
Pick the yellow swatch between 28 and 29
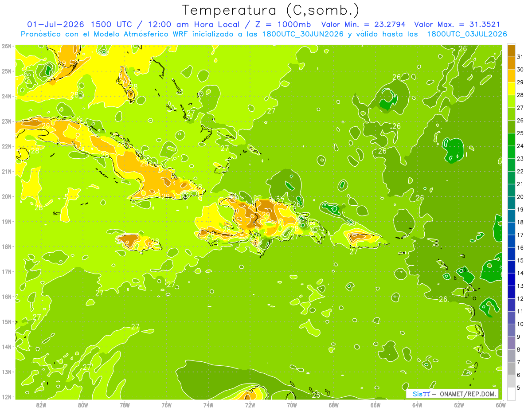[x=511, y=89]
